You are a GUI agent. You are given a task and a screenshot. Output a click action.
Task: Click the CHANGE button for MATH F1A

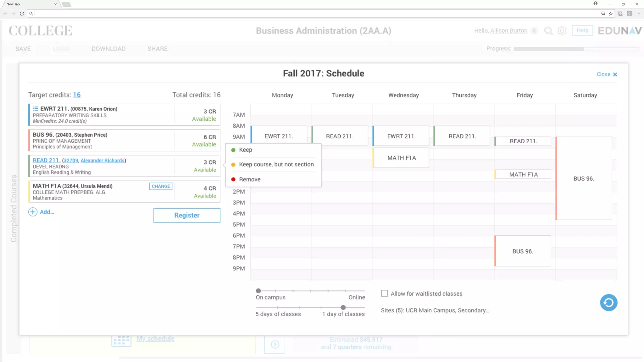(x=161, y=186)
